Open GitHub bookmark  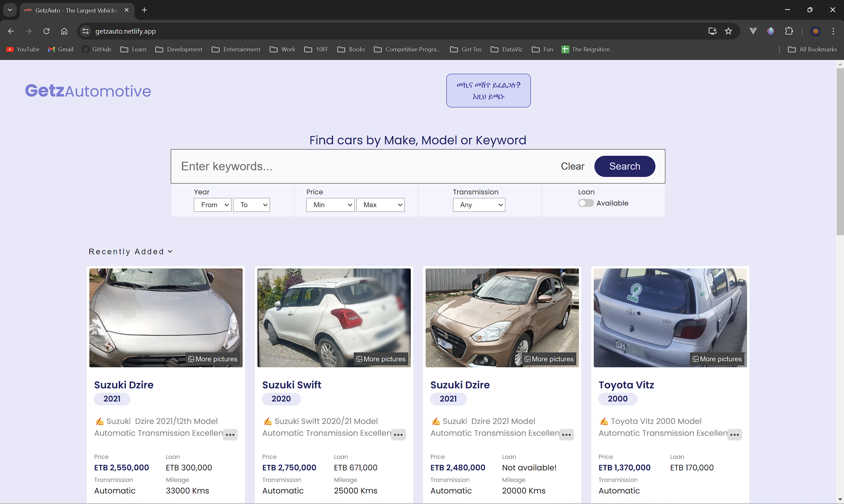point(97,50)
